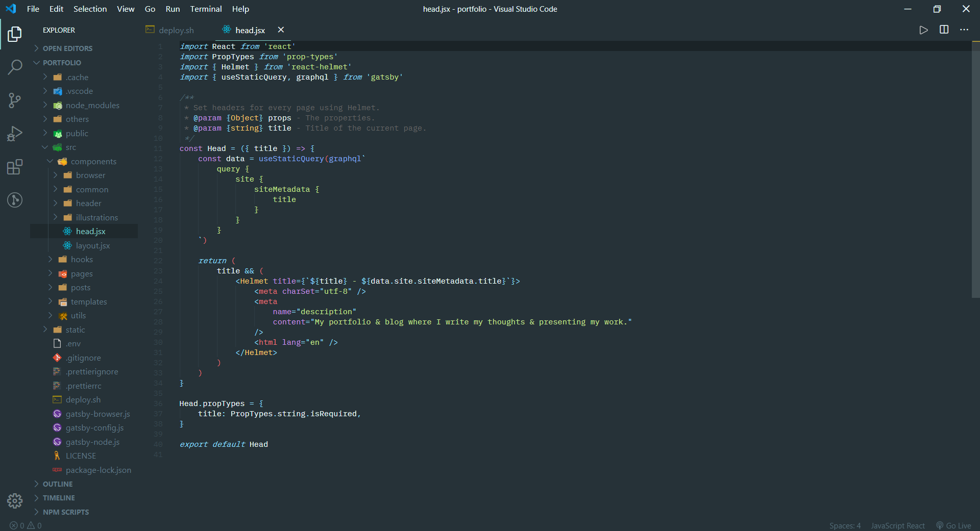Image resolution: width=980 pixels, height=531 pixels.
Task: Open the Search panel in the activity bar
Action: tap(15, 67)
